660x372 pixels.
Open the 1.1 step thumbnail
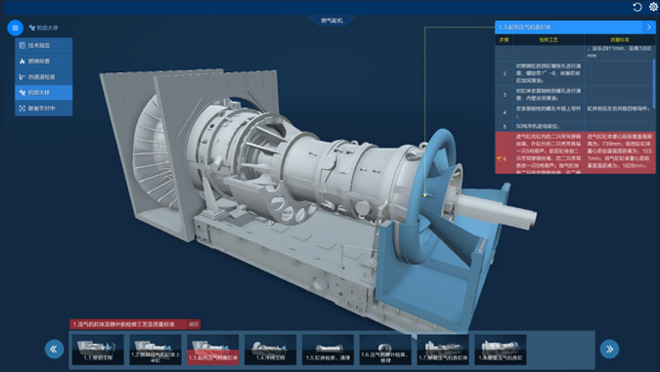click(98, 349)
